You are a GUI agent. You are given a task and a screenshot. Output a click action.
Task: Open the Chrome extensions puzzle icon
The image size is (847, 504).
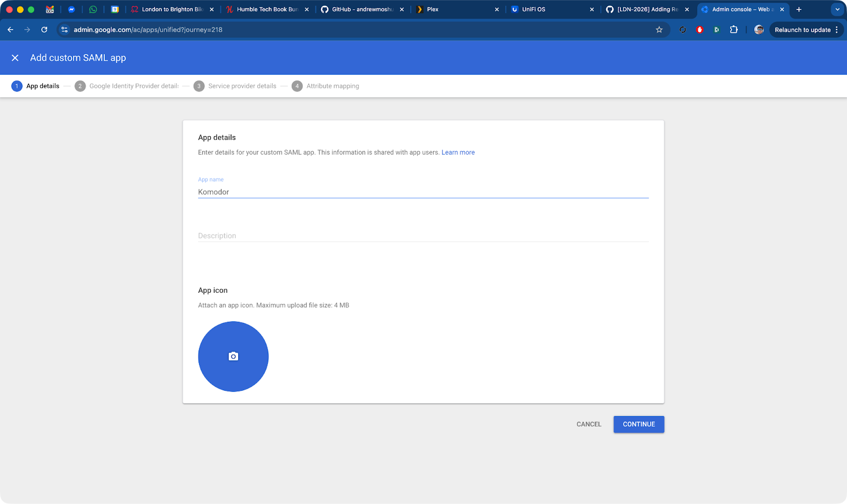pyautogui.click(x=734, y=30)
